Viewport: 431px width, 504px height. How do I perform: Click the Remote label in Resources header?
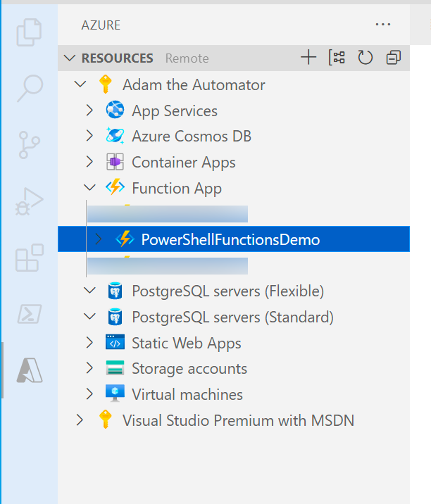tap(187, 58)
